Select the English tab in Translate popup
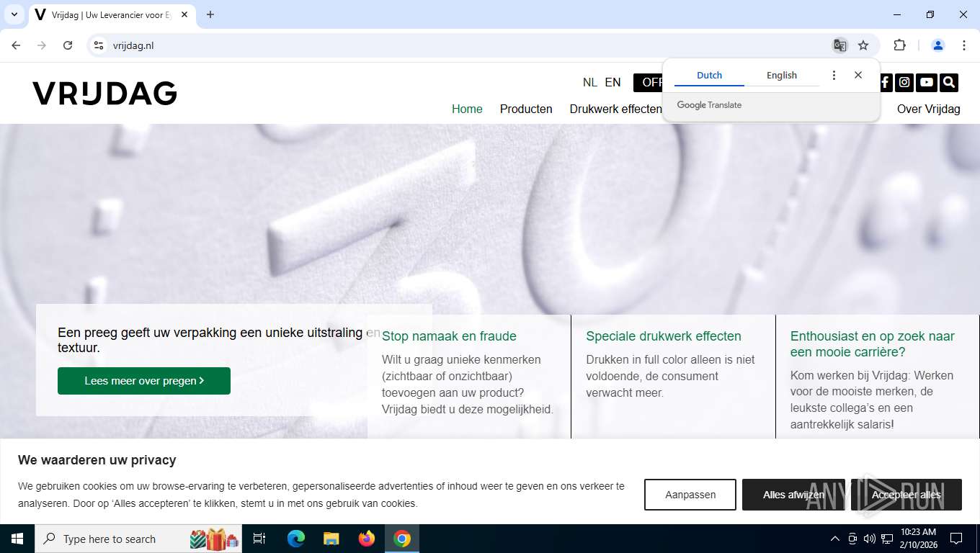 pyautogui.click(x=782, y=75)
